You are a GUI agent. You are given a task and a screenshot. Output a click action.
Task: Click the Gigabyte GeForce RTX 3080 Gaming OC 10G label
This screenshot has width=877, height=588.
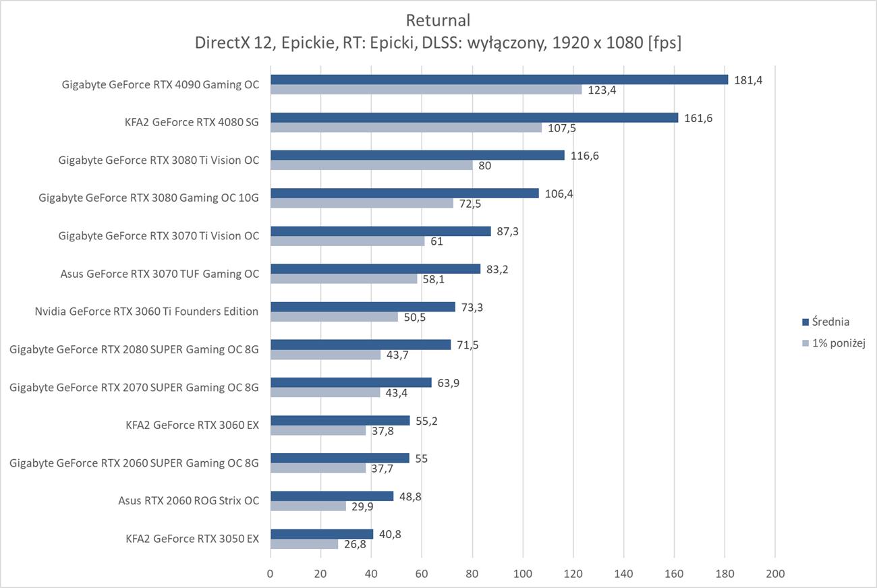pyautogui.click(x=148, y=198)
